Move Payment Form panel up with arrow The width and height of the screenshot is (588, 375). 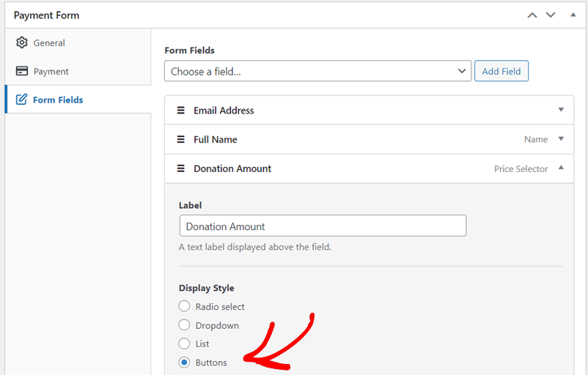(532, 15)
